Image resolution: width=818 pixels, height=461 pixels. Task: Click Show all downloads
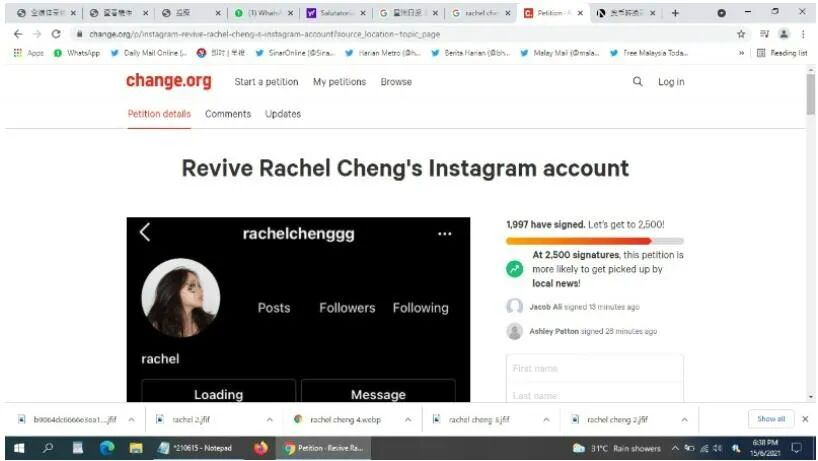point(771,419)
